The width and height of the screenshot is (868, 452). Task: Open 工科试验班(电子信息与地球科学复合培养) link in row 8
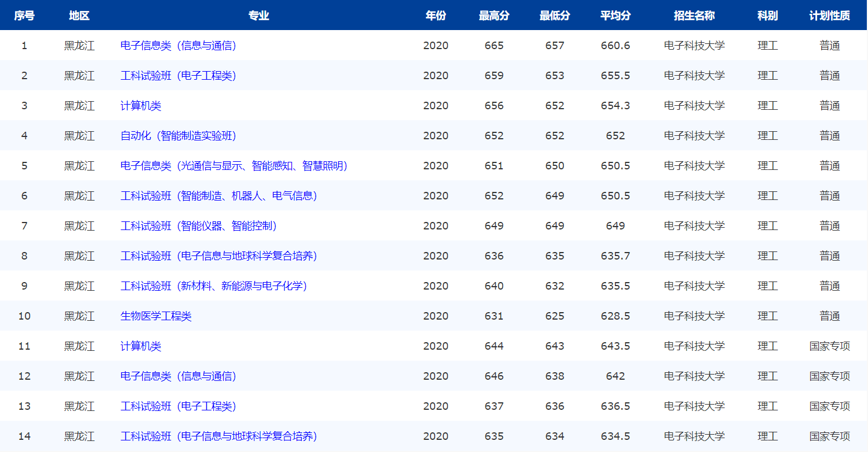pyautogui.click(x=219, y=255)
